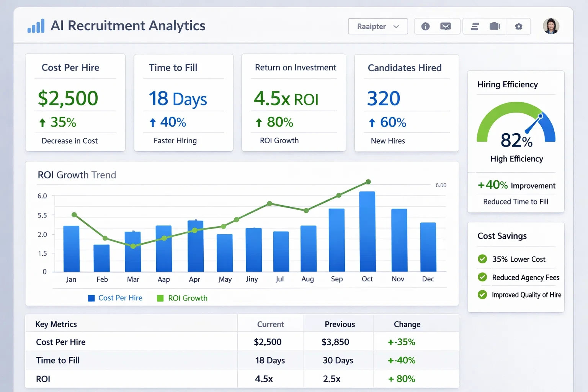Click the Dec month axis label

(x=428, y=279)
